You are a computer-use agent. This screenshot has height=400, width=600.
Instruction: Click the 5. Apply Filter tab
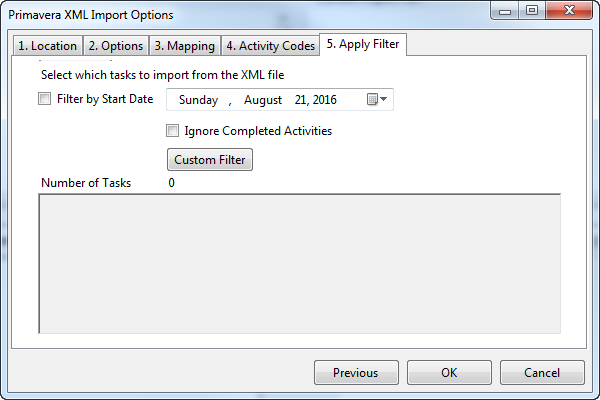tap(363, 44)
